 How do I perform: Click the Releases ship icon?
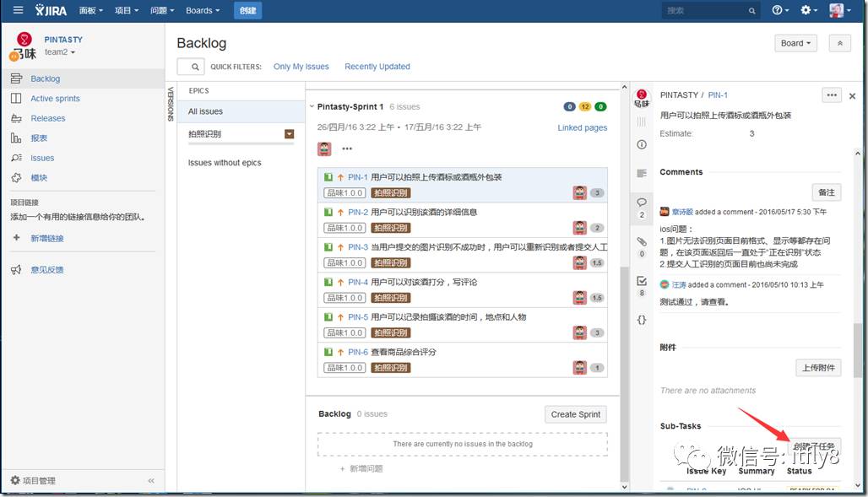tap(16, 118)
